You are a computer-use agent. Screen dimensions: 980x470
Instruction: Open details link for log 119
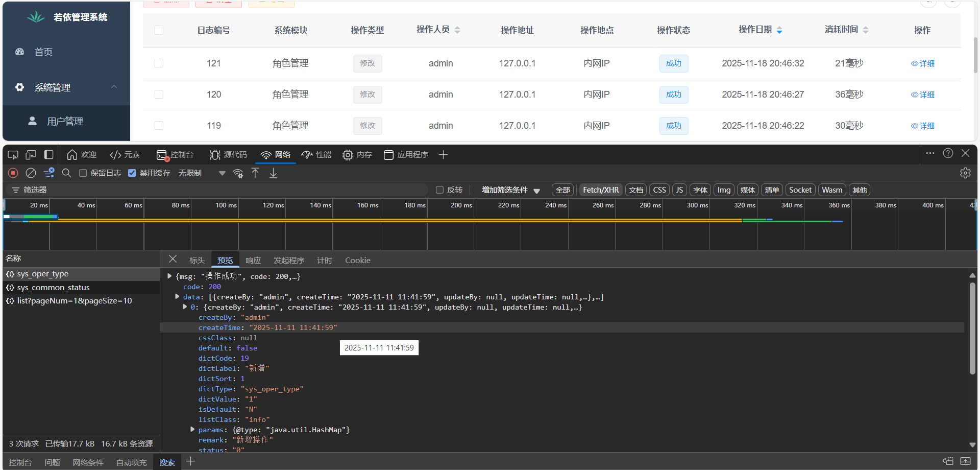(923, 126)
